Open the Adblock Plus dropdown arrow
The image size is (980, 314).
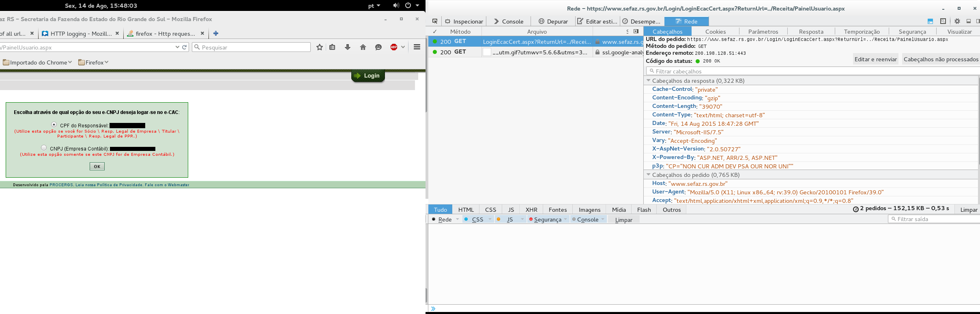tap(403, 47)
